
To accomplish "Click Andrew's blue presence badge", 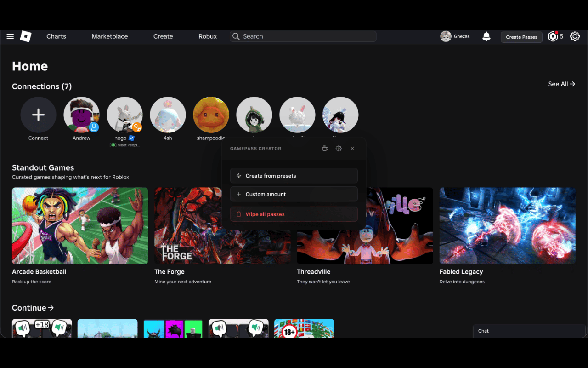I will tap(94, 127).
